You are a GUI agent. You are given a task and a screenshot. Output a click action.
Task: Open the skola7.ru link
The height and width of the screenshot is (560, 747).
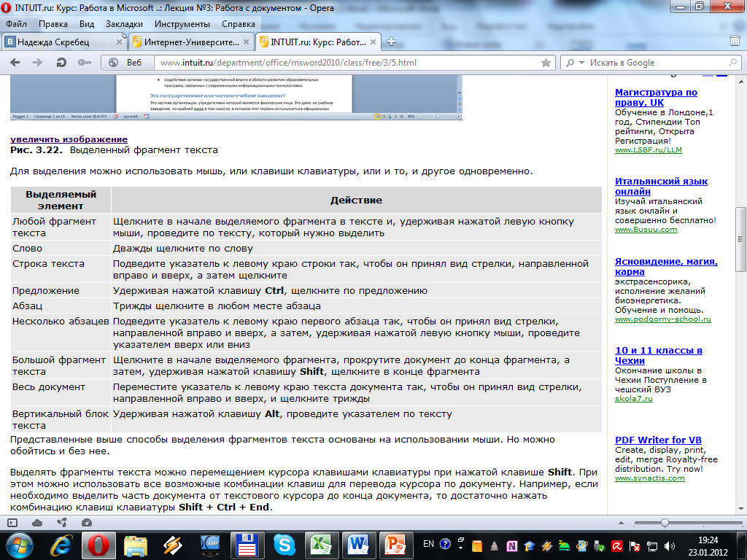(634, 399)
